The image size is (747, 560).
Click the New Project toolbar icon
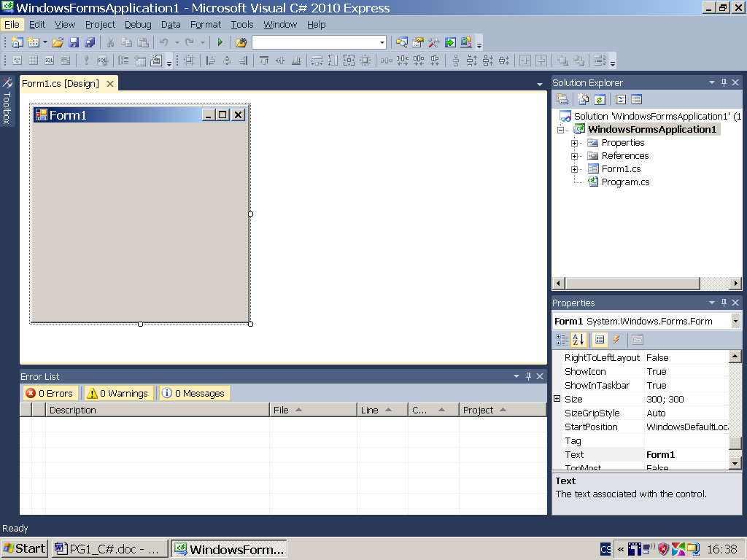[17, 42]
